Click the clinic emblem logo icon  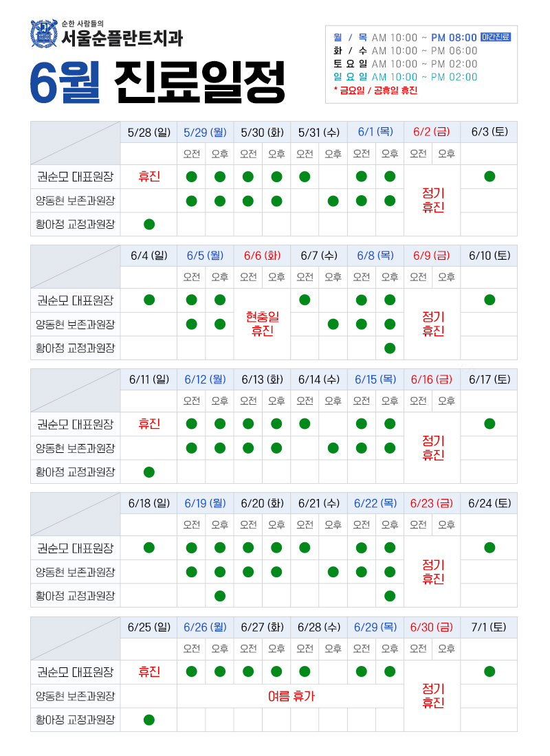[x=44, y=33]
